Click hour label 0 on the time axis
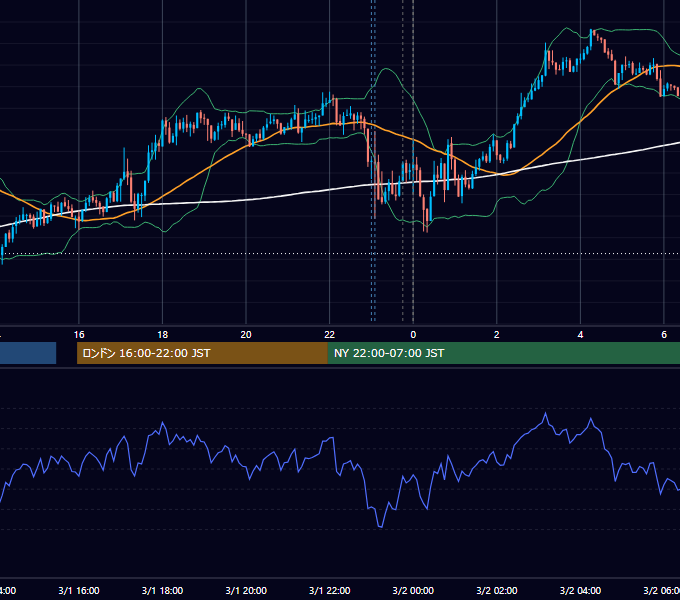Screen dimensions: 680x600 coord(413,335)
